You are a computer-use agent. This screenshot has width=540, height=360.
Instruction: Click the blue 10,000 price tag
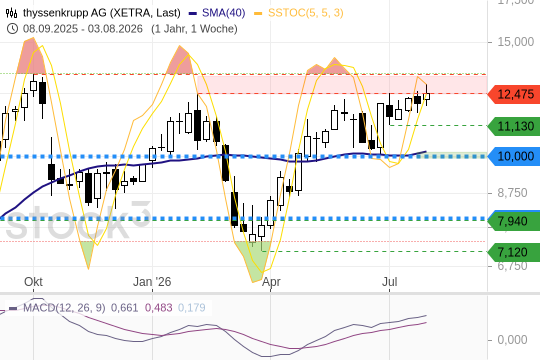(x=514, y=156)
